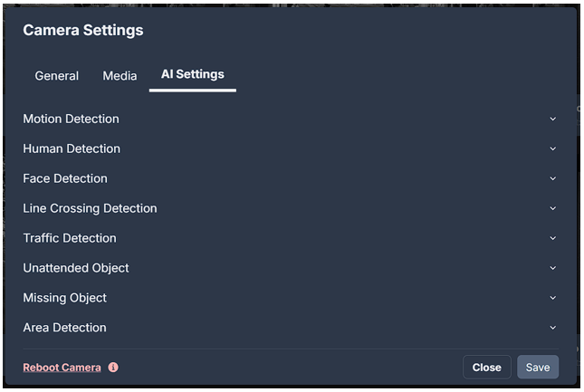Open the Traffic Detection label

[x=70, y=238]
